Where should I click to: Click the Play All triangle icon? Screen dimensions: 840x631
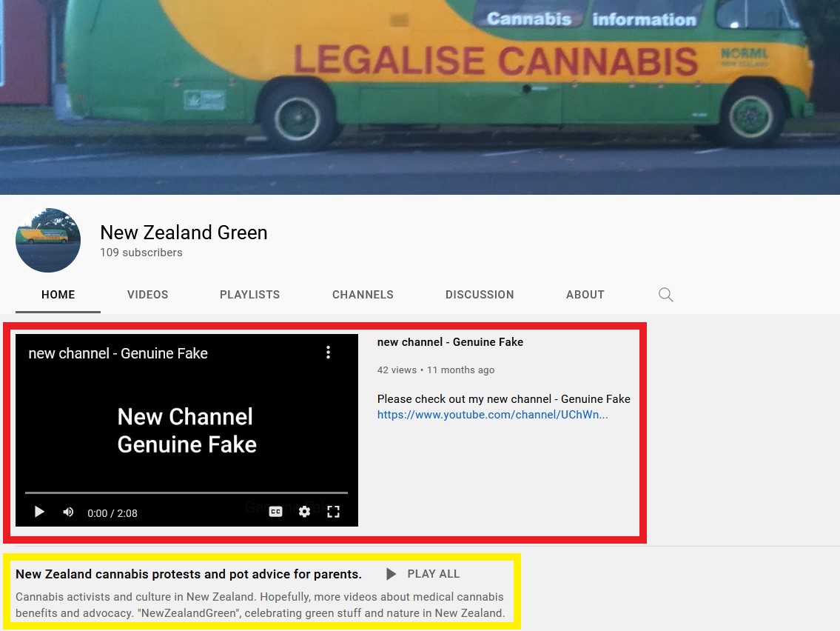391,574
